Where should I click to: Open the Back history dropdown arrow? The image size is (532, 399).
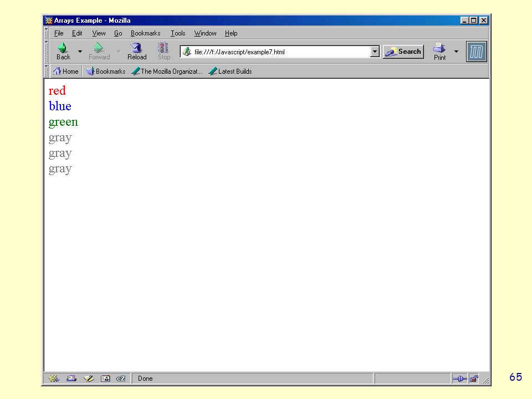pyautogui.click(x=80, y=52)
